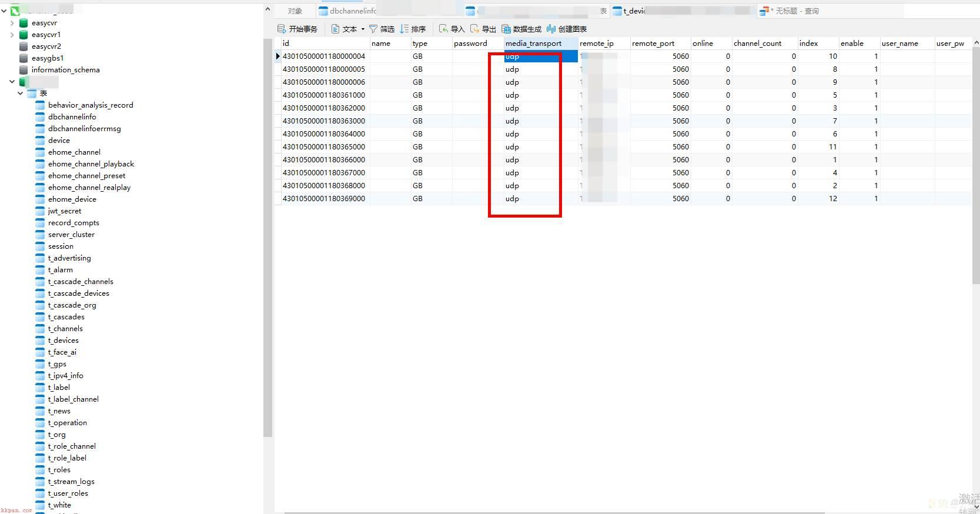Click the current row indicator arrow

tap(278, 56)
